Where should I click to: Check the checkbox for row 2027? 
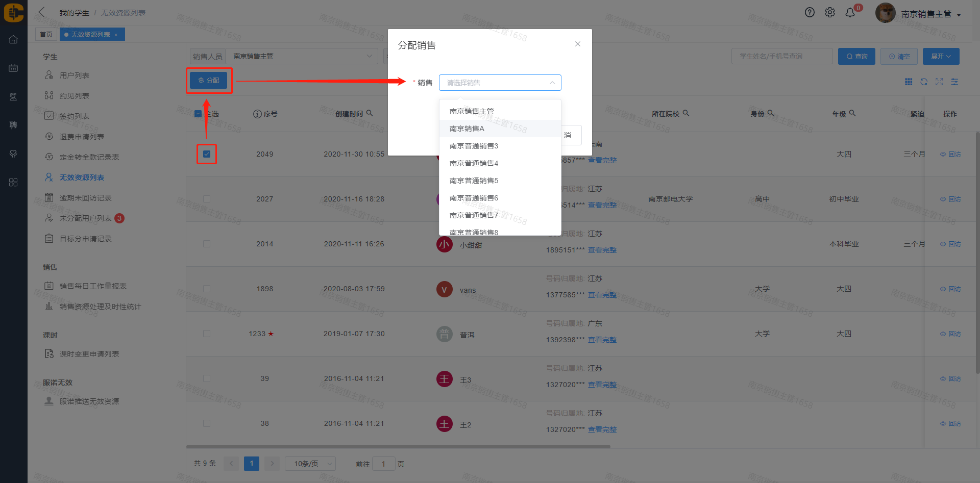click(207, 199)
